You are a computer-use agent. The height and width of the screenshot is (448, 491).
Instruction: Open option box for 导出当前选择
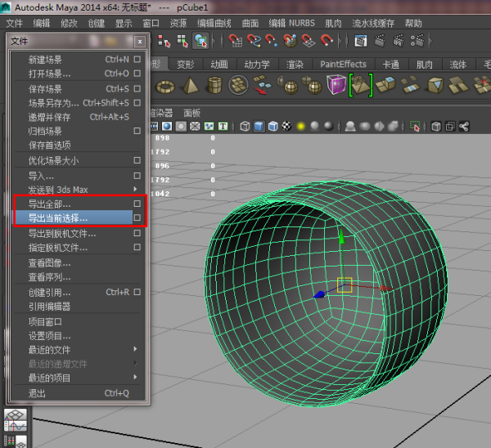point(137,218)
